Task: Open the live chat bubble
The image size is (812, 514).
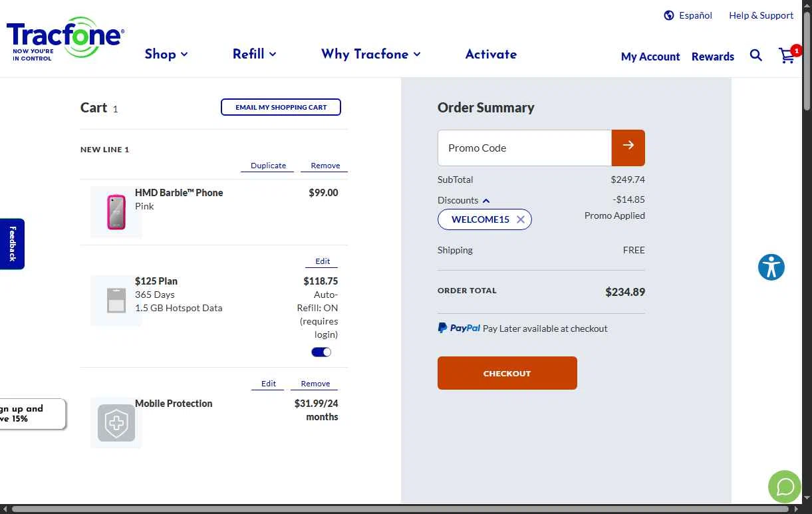Action: 785,487
